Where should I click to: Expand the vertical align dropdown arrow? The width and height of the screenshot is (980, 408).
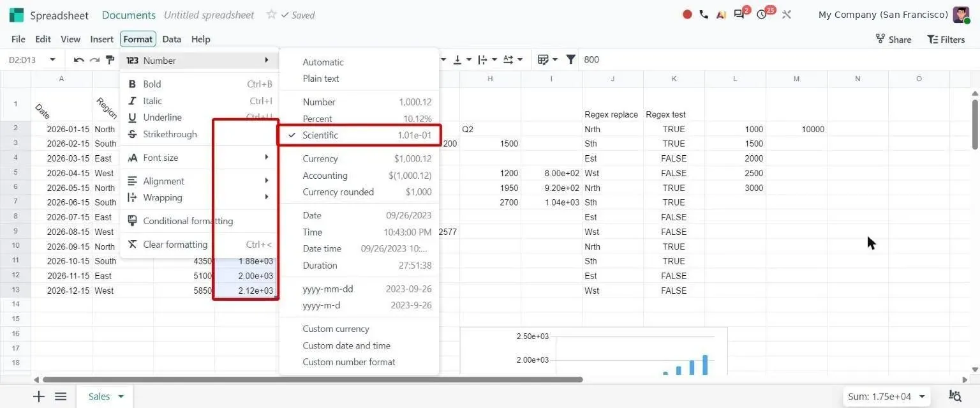469,59
